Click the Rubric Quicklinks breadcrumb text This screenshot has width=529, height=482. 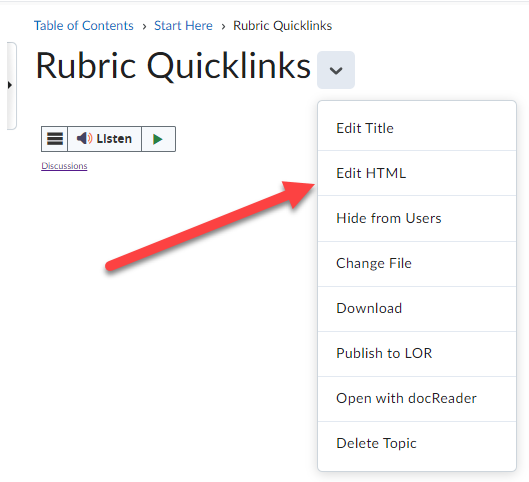282,26
